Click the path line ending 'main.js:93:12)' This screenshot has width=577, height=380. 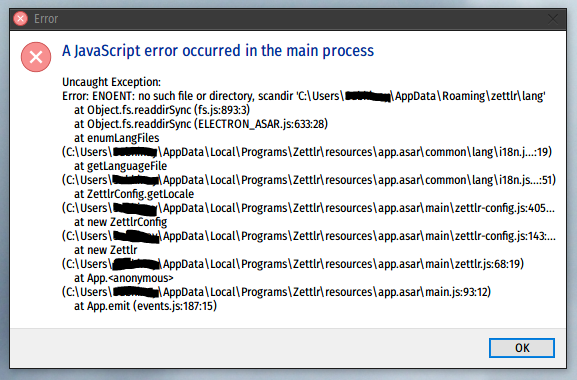point(276,292)
